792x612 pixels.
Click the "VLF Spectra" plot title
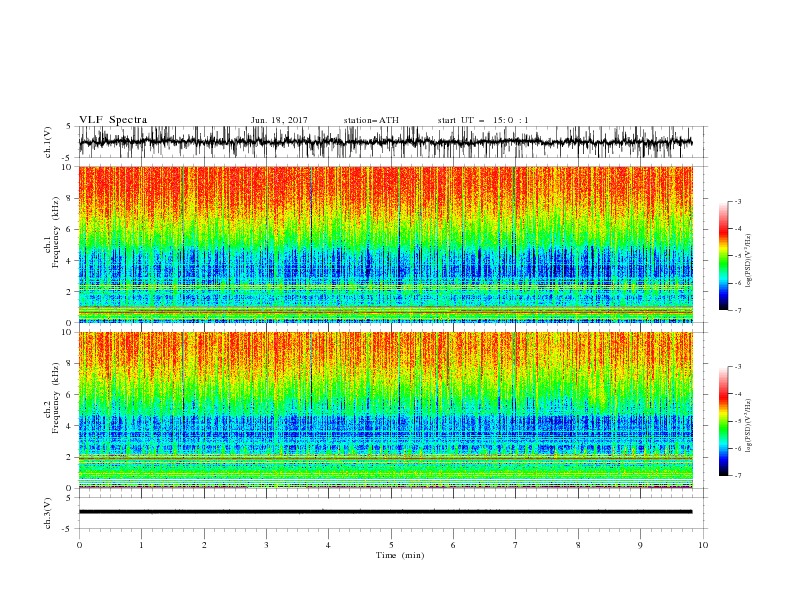point(113,120)
